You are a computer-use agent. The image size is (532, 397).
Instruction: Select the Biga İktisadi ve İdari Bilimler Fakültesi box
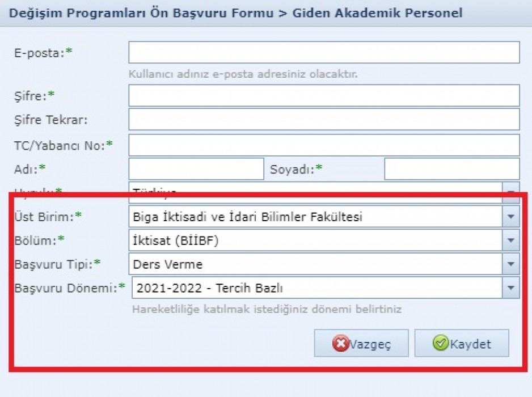tap(315, 217)
